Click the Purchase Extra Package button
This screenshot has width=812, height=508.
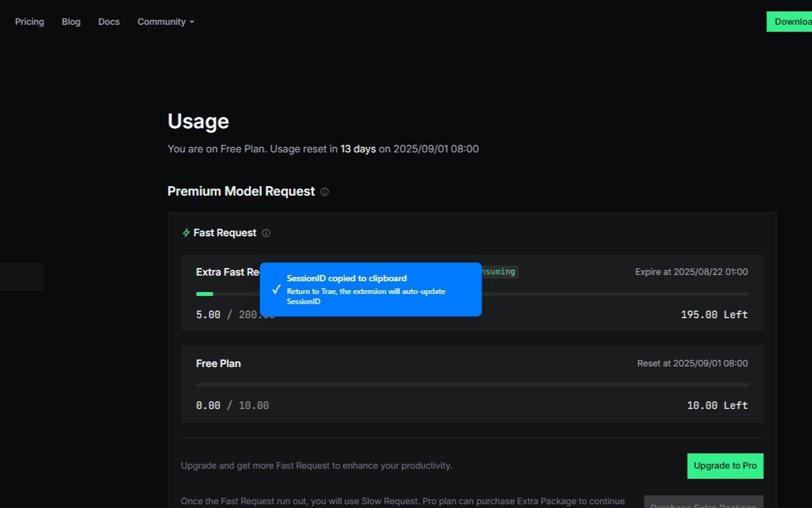click(704, 503)
